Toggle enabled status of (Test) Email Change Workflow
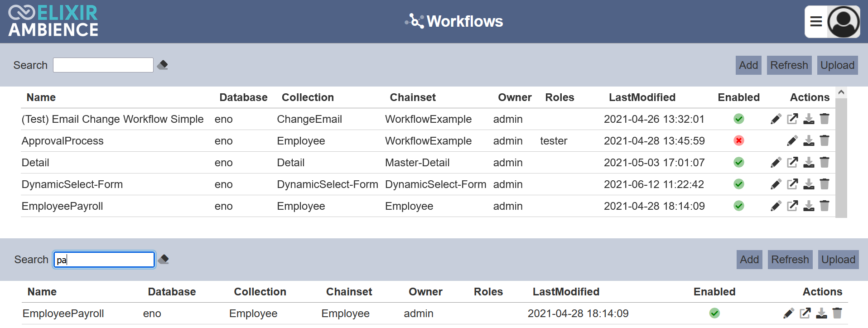This screenshot has width=868, height=328. pyautogui.click(x=738, y=119)
